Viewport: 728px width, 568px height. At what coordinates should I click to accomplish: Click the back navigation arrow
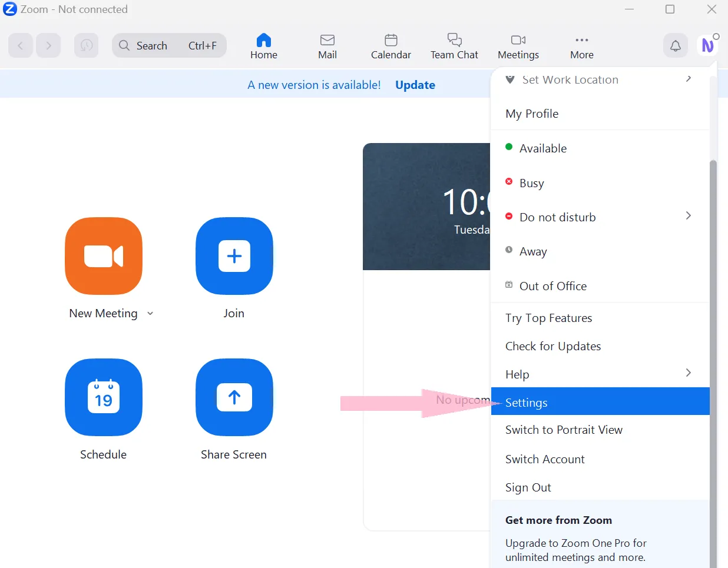[x=21, y=45]
